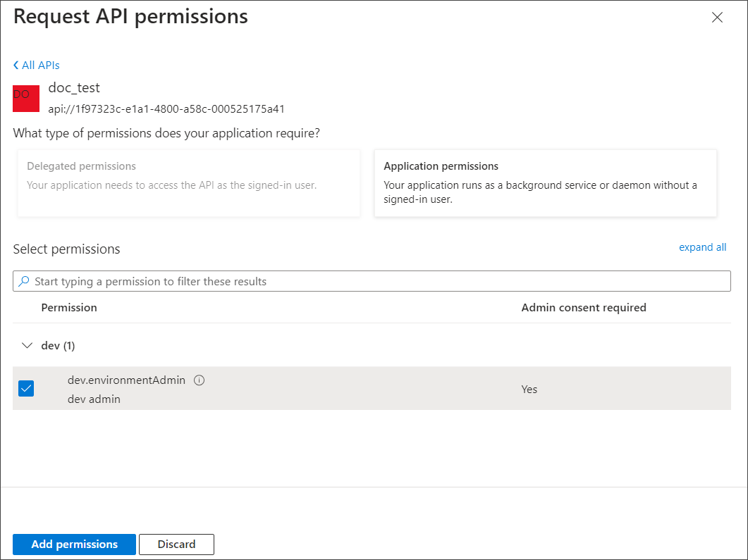Viewport: 748px width, 560px height.
Task: Click the Permission column header
Action: [69, 307]
